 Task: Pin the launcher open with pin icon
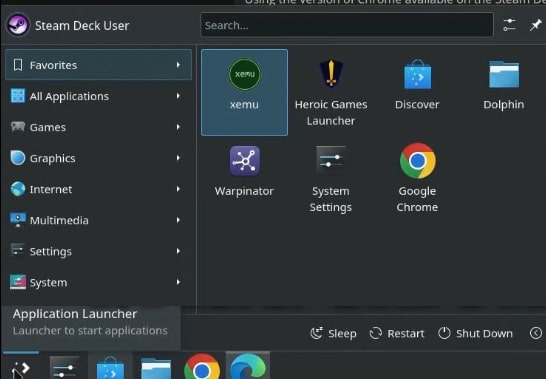pyautogui.click(x=536, y=25)
